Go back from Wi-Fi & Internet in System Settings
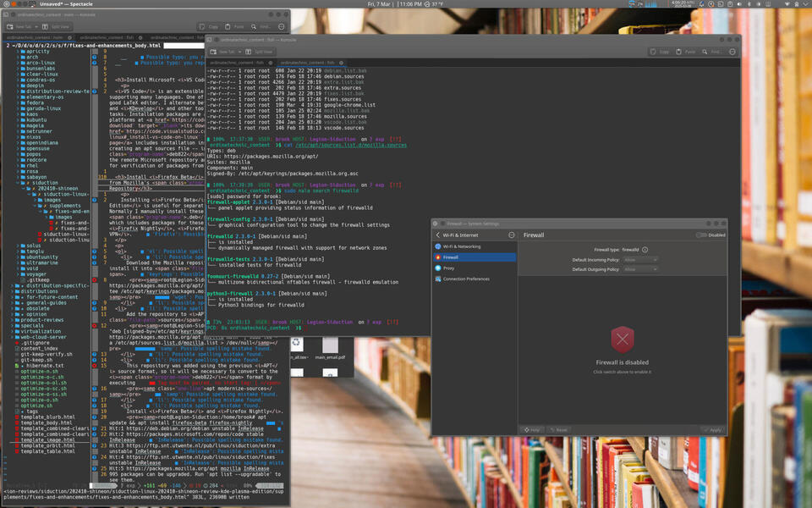This screenshot has width=812, height=508. click(x=437, y=235)
